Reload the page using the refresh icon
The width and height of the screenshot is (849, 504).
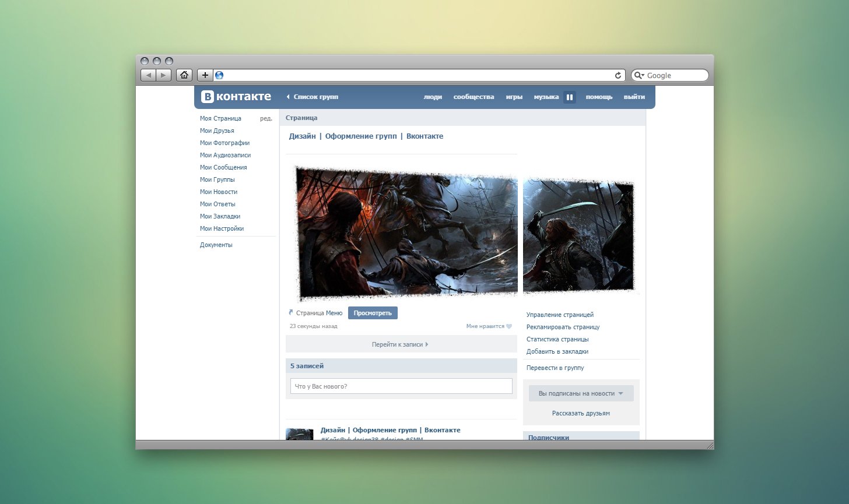[618, 75]
